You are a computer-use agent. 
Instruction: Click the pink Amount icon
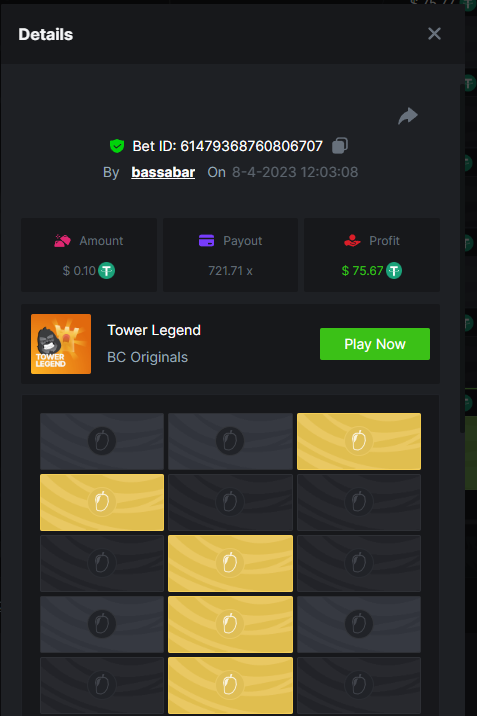pyautogui.click(x=62, y=240)
